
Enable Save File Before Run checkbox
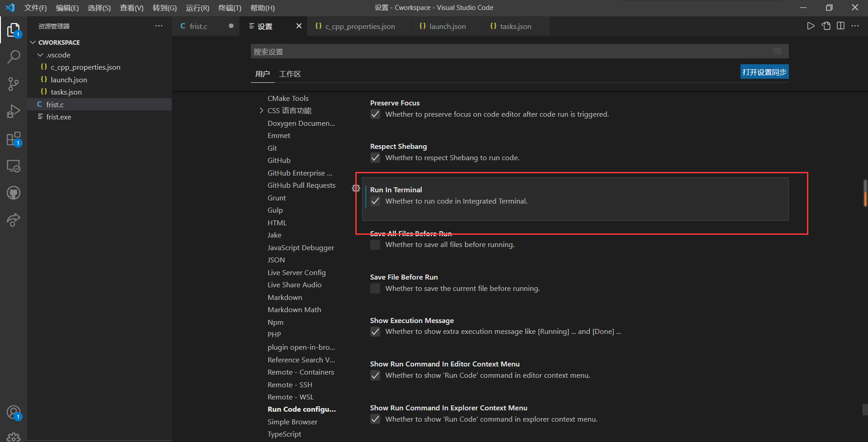click(x=375, y=288)
